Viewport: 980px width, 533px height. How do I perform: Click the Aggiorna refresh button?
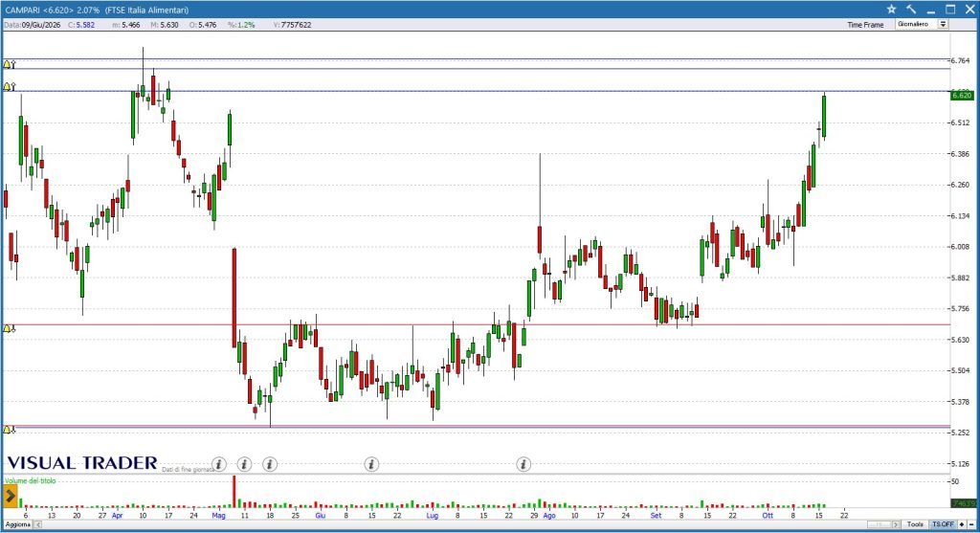click(18, 524)
